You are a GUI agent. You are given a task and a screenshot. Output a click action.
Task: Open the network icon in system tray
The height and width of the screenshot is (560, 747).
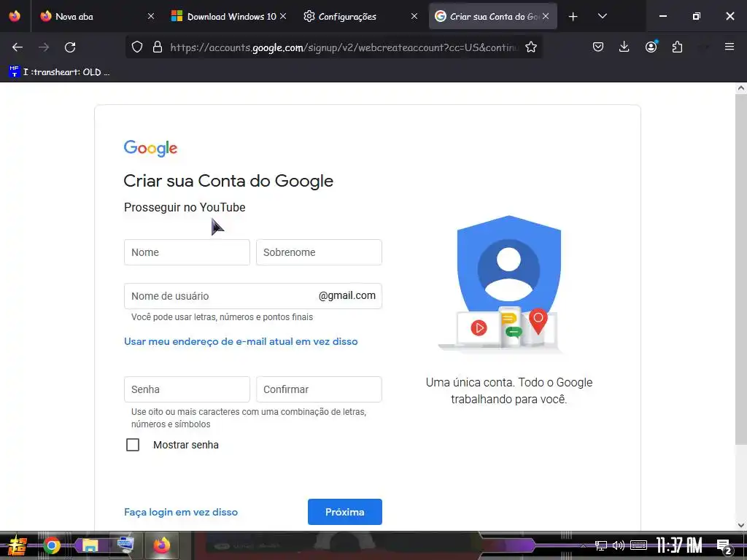point(601,545)
